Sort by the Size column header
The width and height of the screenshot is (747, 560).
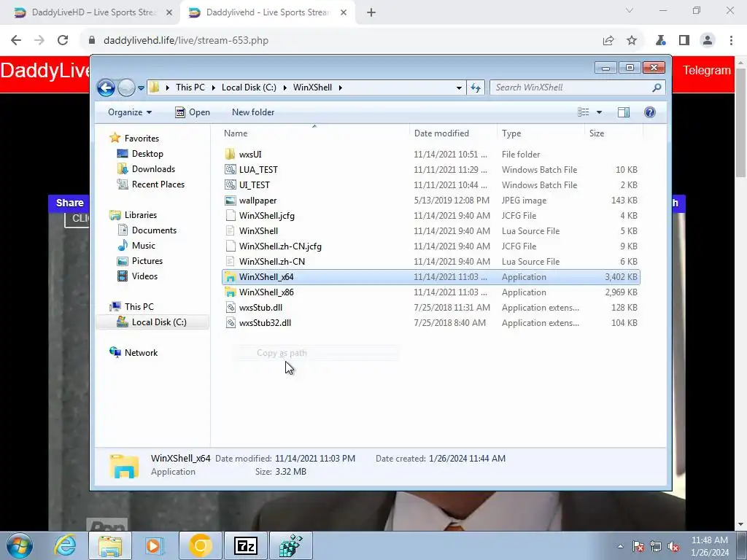(614, 133)
